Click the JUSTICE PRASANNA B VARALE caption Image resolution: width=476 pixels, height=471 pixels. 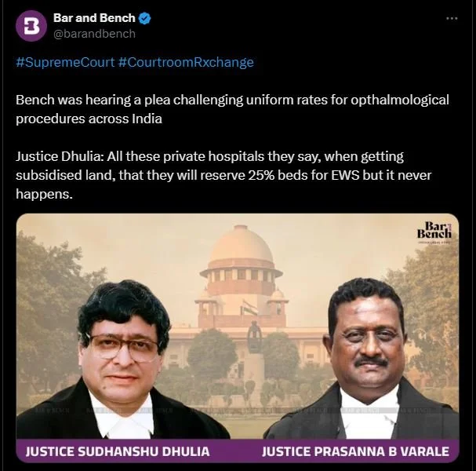coord(355,451)
